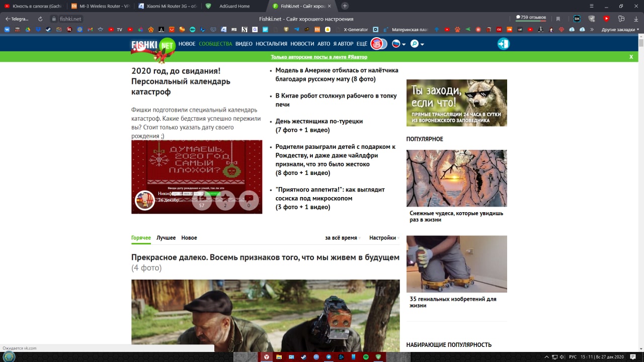Click the AdGuard shield extension icon

tap(592, 19)
